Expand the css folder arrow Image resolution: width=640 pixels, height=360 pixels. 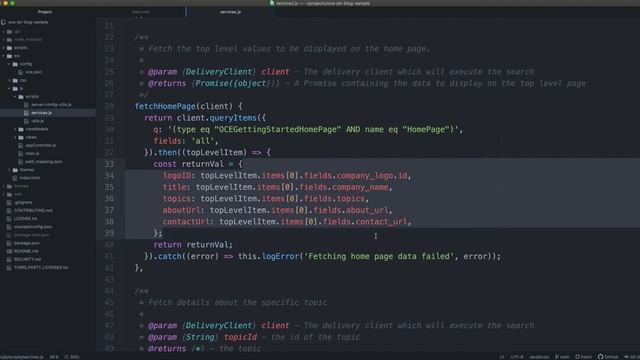(x=9, y=80)
